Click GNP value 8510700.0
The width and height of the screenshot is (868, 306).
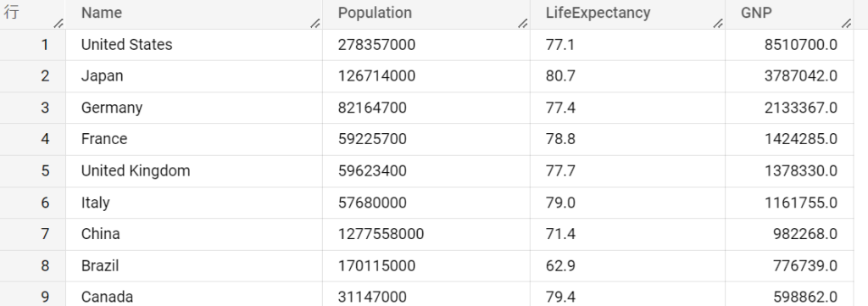pyautogui.click(x=801, y=45)
